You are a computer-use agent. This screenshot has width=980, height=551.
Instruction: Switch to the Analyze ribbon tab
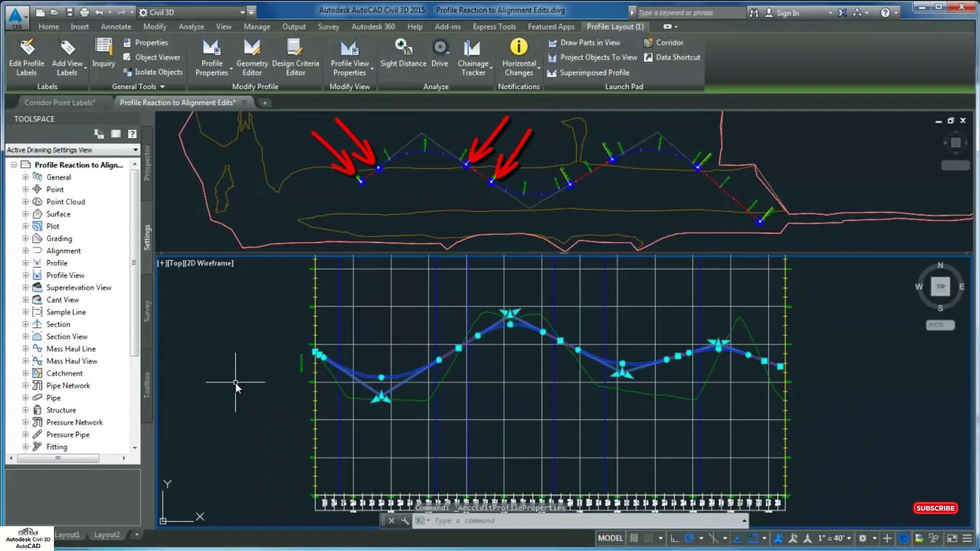pyautogui.click(x=191, y=27)
